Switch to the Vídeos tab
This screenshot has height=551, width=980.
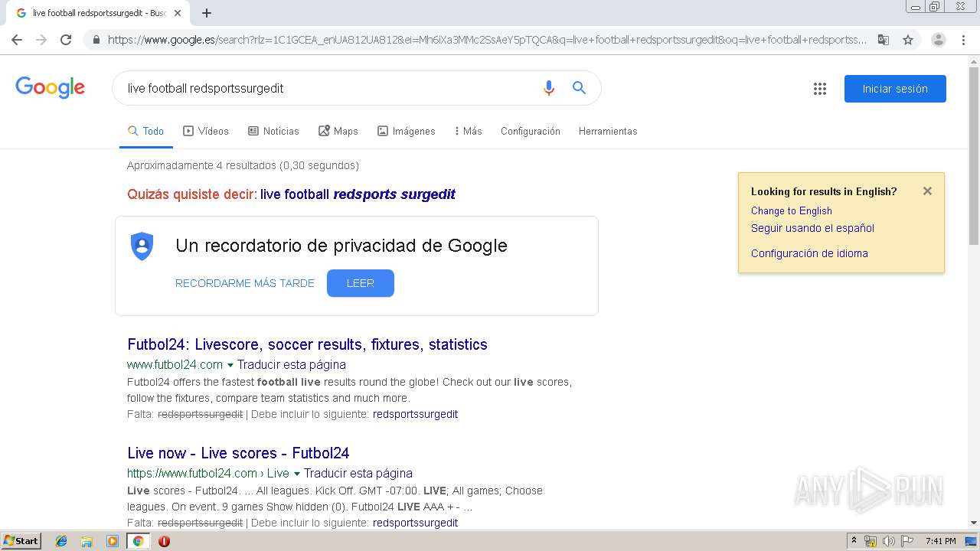click(x=206, y=131)
